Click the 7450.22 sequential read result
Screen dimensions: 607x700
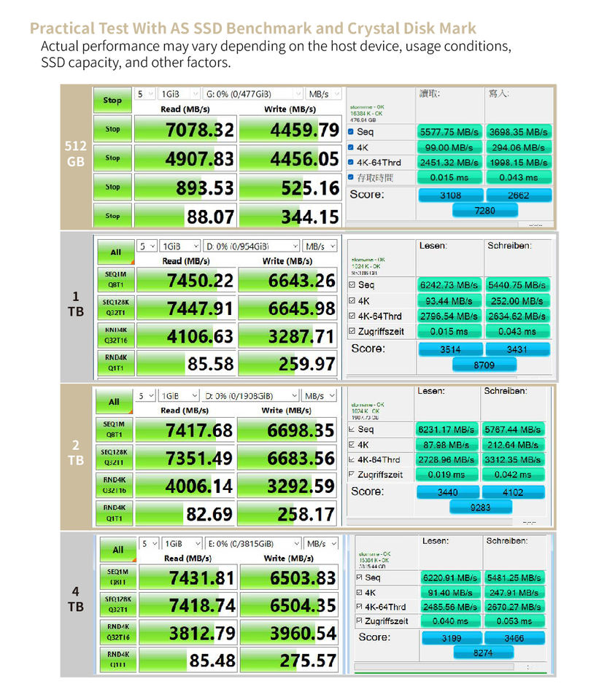tap(185, 280)
